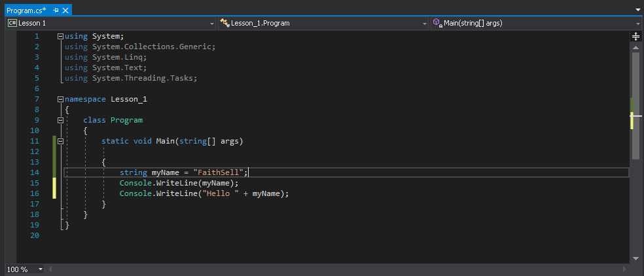The image size is (644, 276).
Task: Open the 100 % zoom level dropdown
Action: [x=41, y=269]
